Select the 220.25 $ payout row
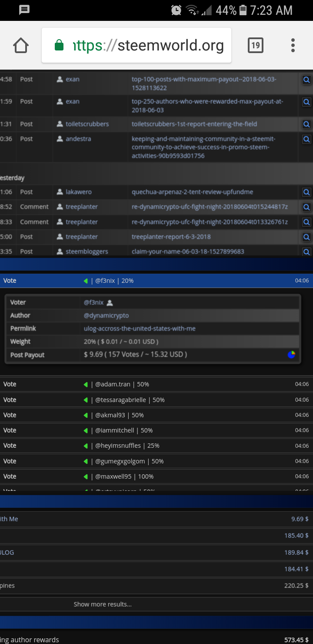 click(156, 586)
